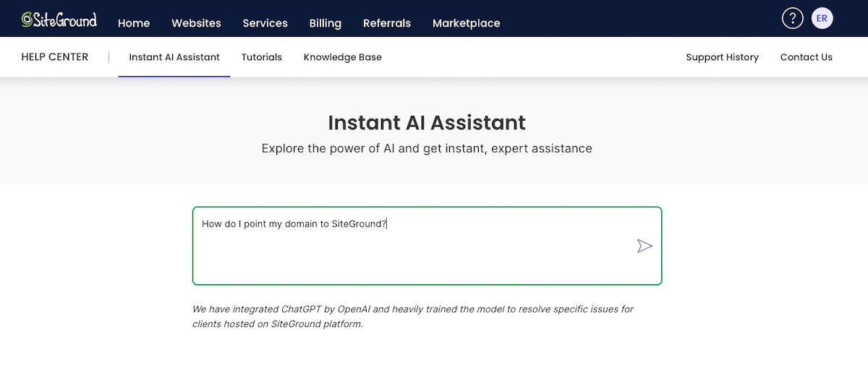This screenshot has width=868, height=385.
Task: Focus the AI question text box
Action: 427,246
